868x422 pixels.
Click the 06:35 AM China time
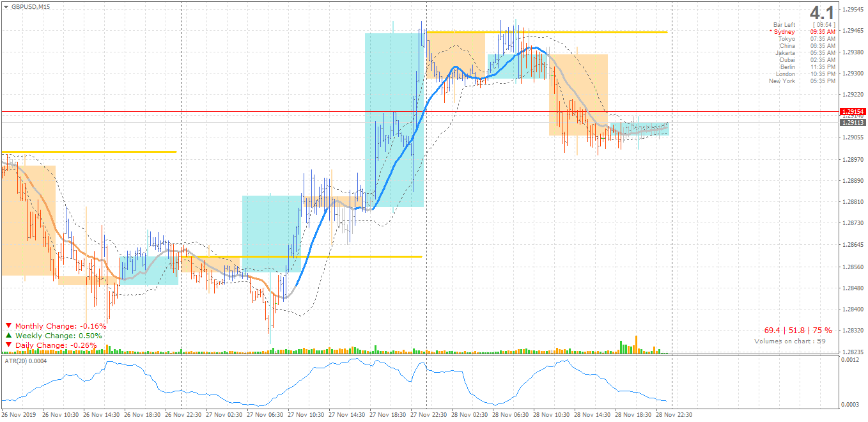pos(823,46)
